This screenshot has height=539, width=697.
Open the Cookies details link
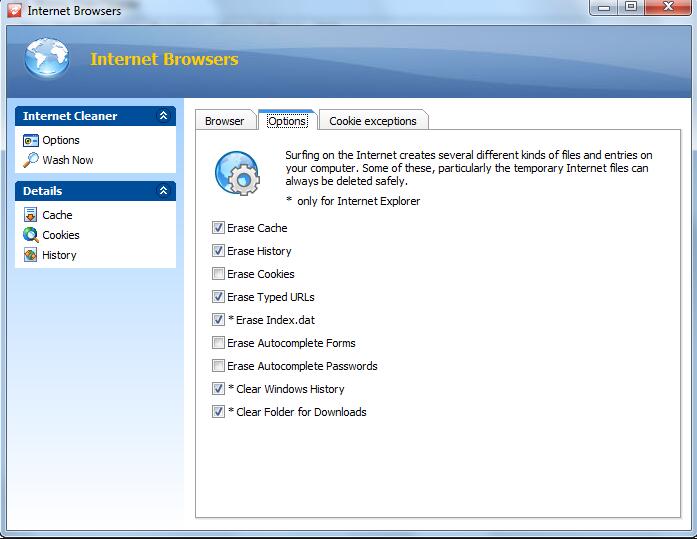(x=61, y=235)
